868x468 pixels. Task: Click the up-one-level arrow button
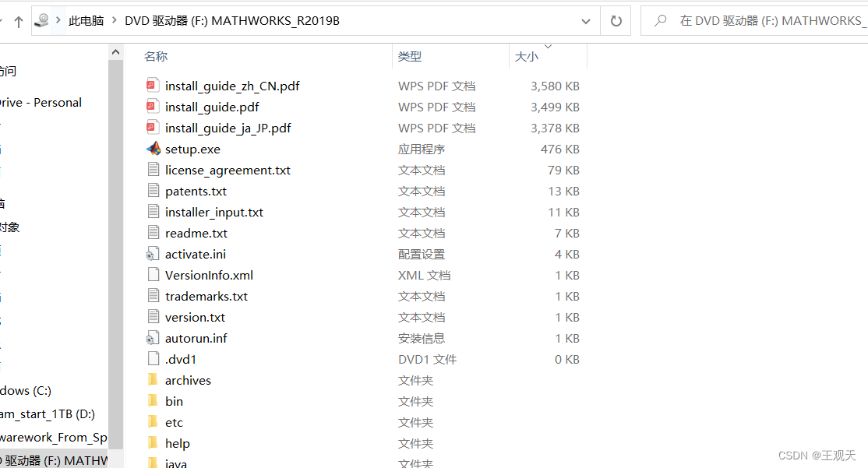pyautogui.click(x=18, y=22)
